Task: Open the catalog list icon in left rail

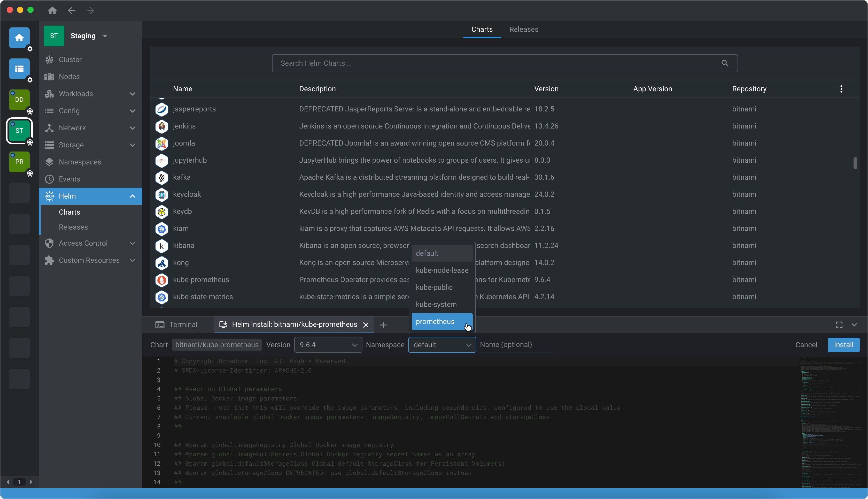Action: click(x=19, y=69)
